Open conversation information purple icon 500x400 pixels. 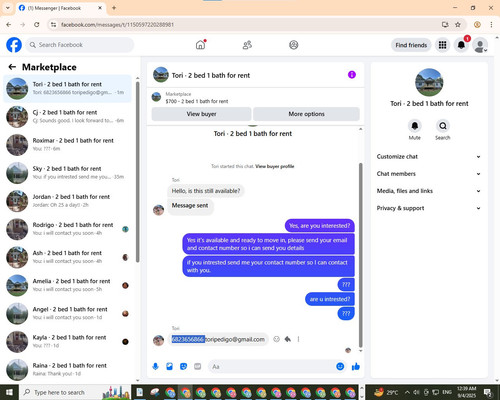352,75
